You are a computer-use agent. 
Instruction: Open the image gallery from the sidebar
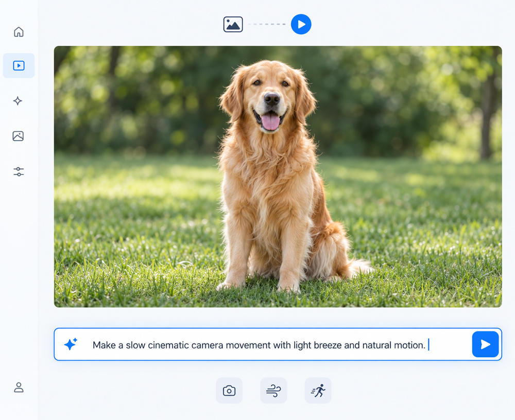coord(18,136)
